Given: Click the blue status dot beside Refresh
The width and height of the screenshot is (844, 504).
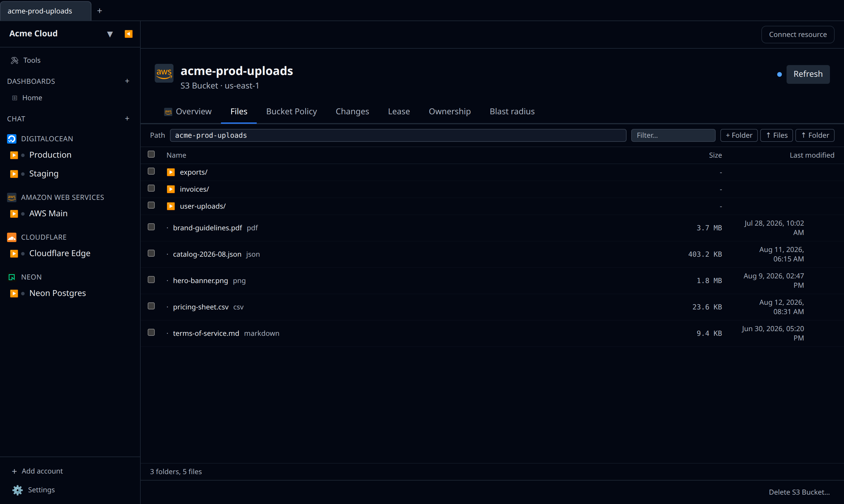Looking at the screenshot, I should (780, 74).
